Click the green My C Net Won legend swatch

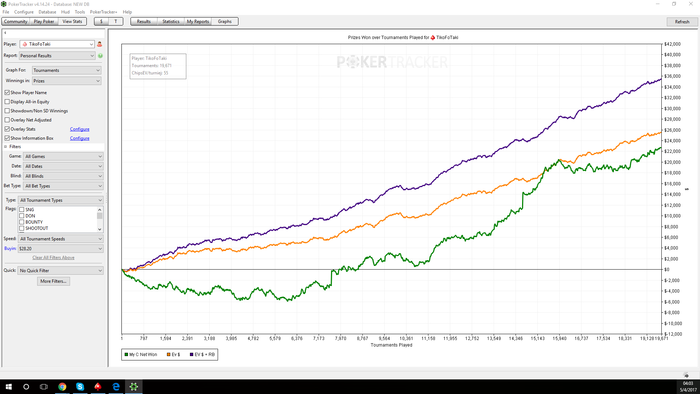coord(126,355)
